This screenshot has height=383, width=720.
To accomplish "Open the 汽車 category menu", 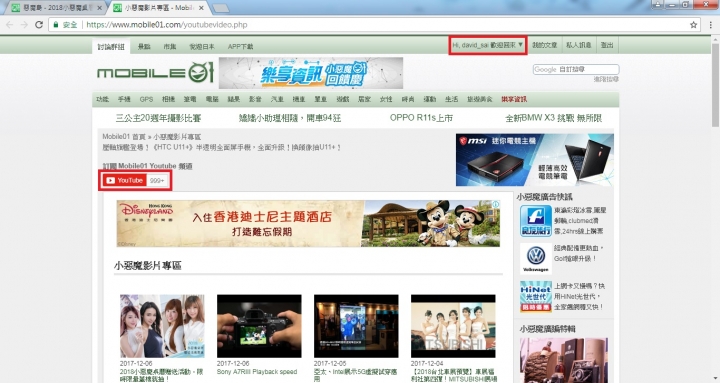I will [x=277, y=99].
